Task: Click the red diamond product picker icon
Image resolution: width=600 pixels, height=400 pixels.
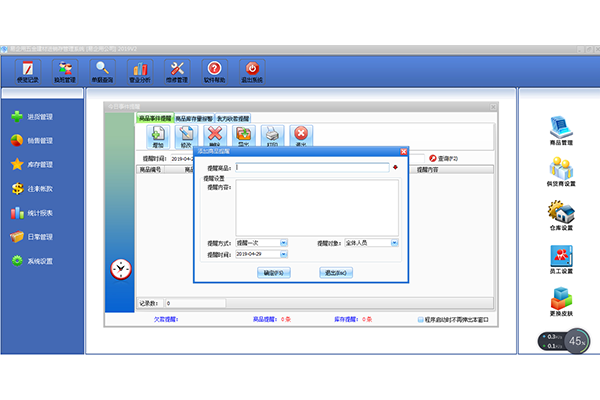Action: point(395,167)
